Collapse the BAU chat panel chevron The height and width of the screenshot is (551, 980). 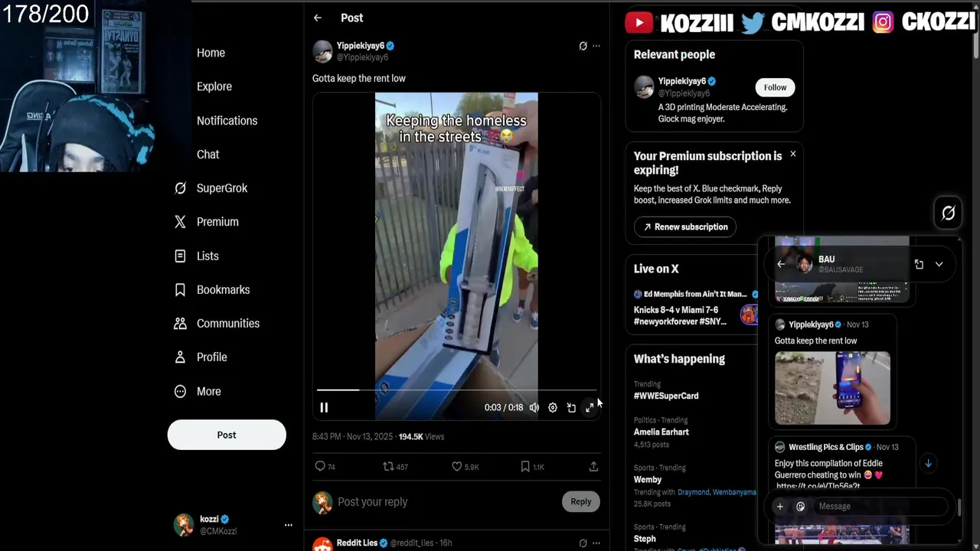pyautogui.click(x=939, y=264)
